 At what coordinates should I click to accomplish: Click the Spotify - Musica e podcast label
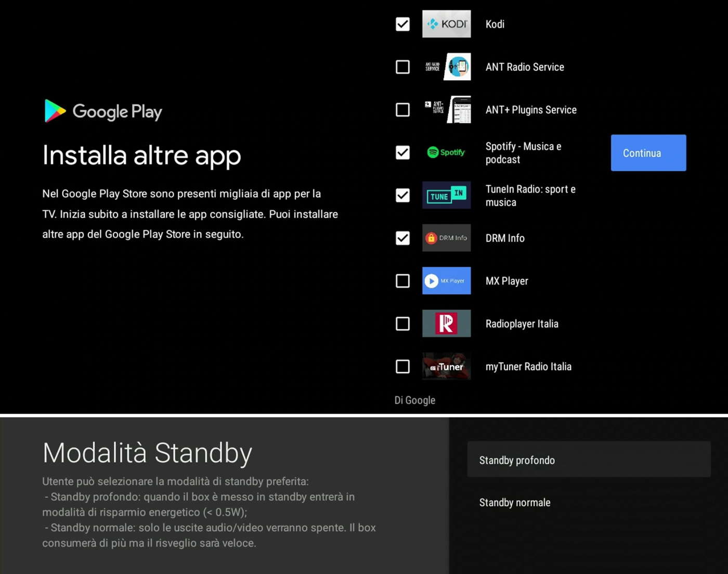pos(524,152)
